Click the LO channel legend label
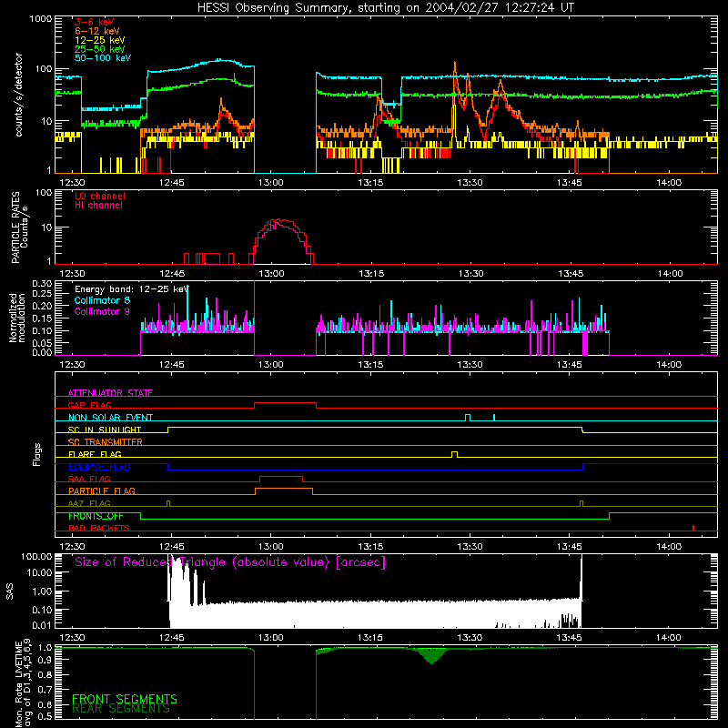 (100, 196)
